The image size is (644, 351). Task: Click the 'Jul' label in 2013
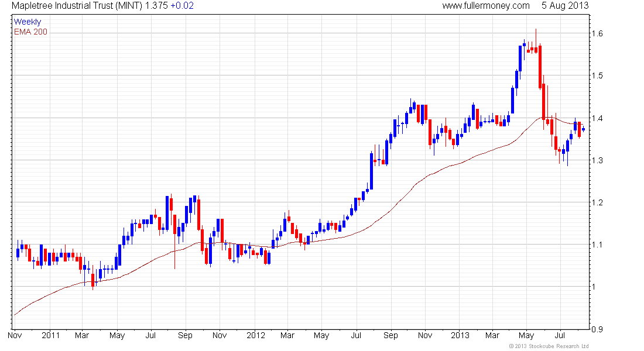pos(560,335)
